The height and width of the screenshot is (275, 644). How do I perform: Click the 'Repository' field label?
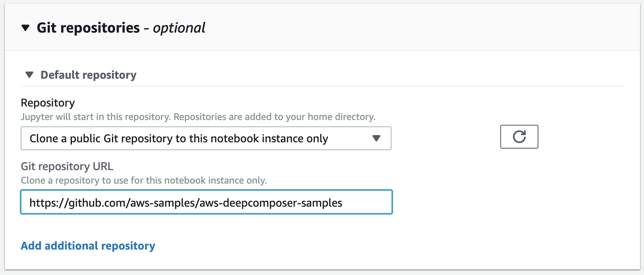coord(48,103)
